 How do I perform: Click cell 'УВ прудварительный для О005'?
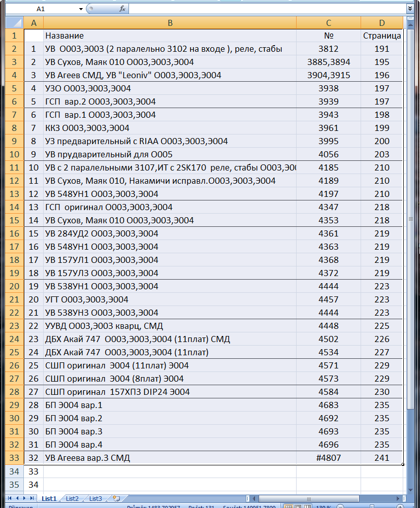click(x=170, y=155)
